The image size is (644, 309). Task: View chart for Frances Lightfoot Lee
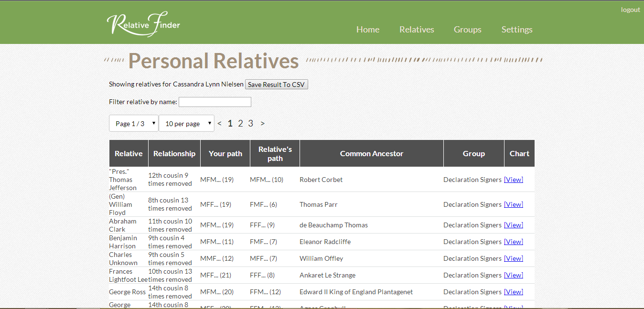513,275
